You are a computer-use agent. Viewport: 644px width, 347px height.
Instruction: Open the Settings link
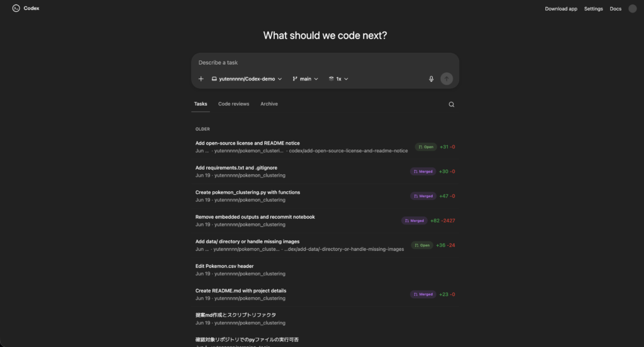click(593, 9)
